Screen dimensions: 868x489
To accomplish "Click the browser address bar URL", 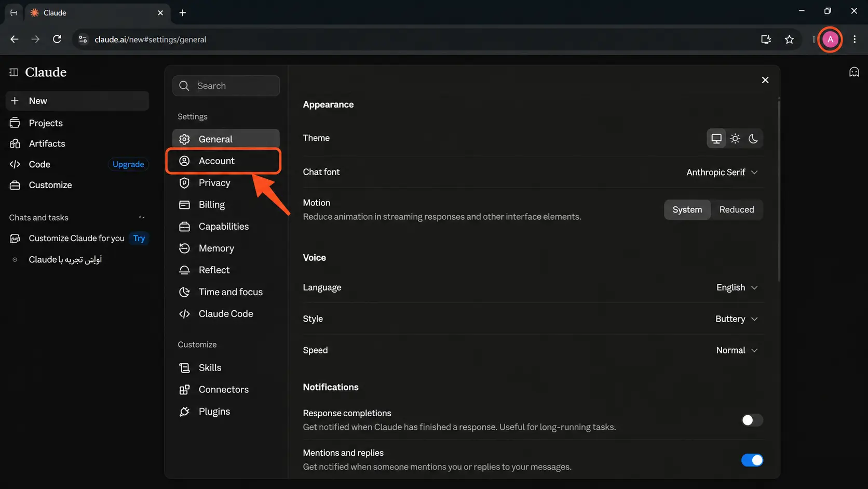I will (150, 39).
